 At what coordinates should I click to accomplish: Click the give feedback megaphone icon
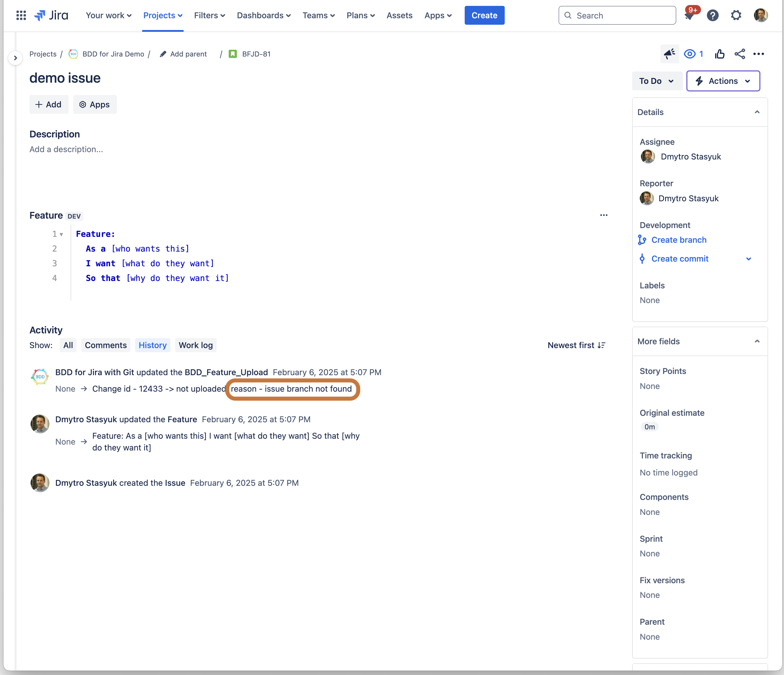tap(669, 54)
